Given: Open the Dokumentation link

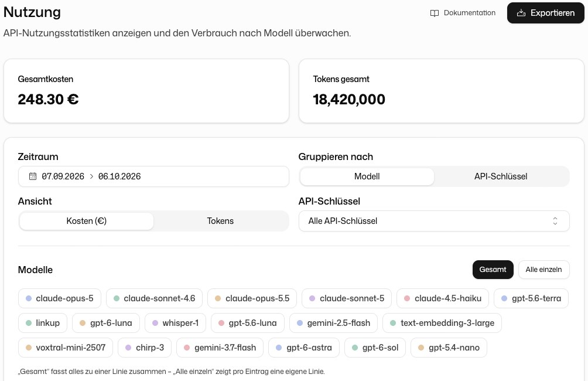Looking at the screenshot, I should coord(463,13).
